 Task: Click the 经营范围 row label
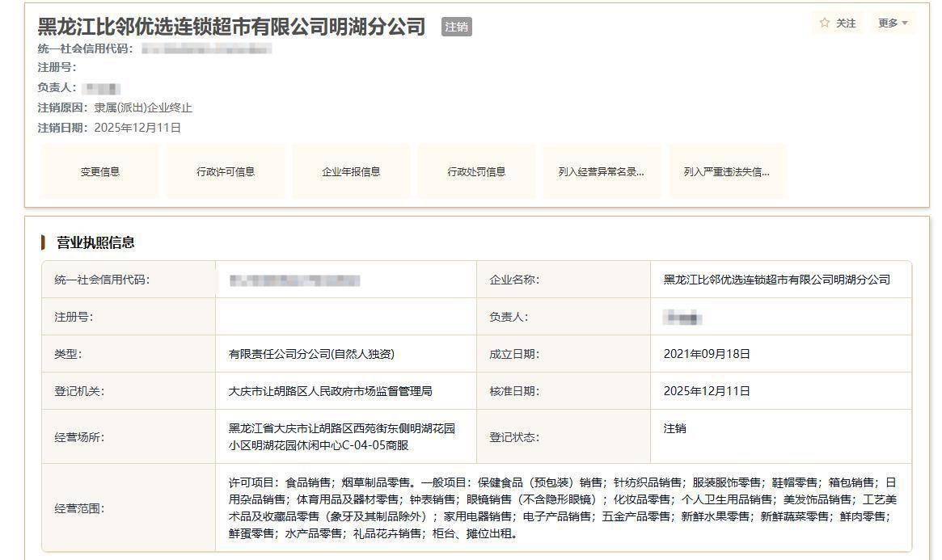click(x=79, y=509)
